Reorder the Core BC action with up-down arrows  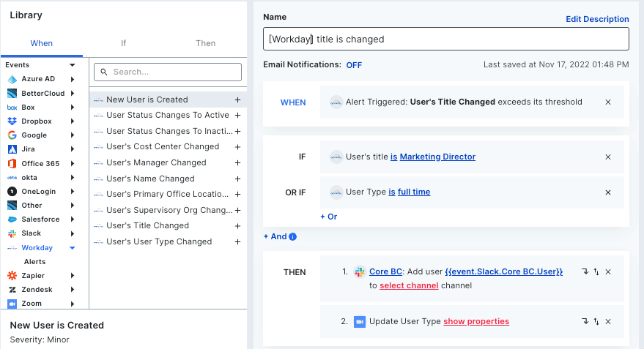[x=596, y=272]
